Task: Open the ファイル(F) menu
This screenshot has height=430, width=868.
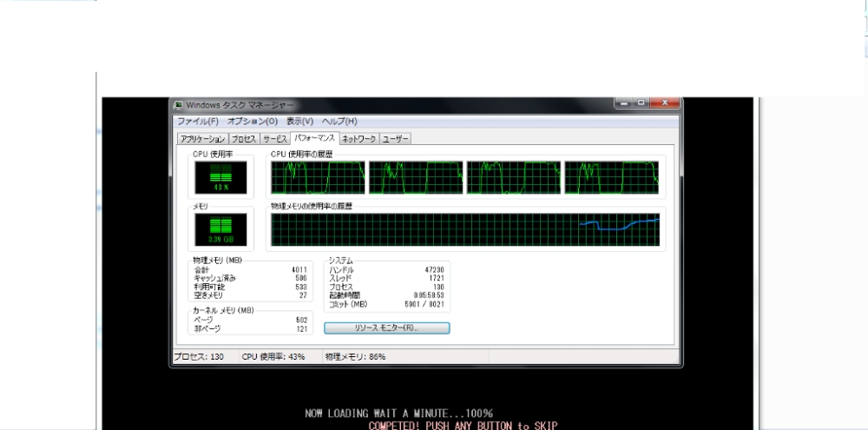Action: click(200, 122)
